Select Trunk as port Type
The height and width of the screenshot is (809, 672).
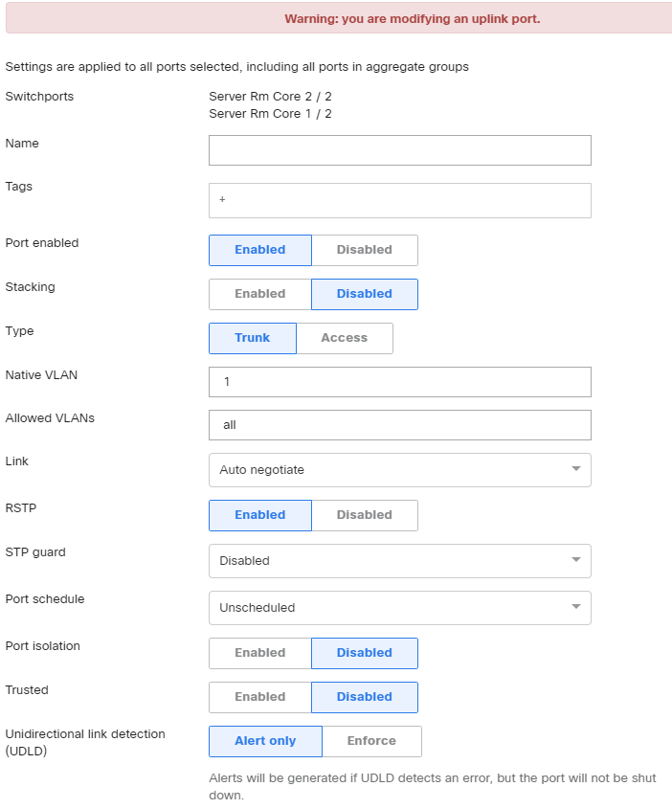pyautogui.click(x=253, y=338)
